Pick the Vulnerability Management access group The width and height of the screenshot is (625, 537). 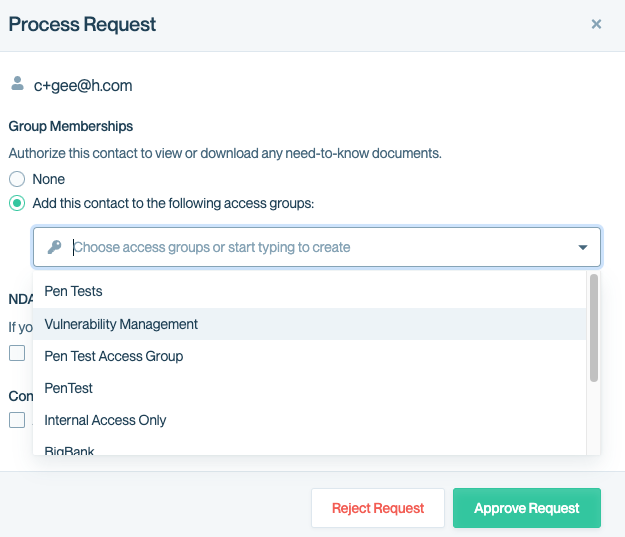point(121,324)
